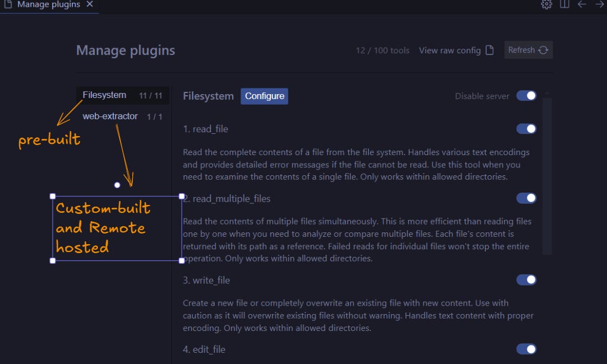Click the Refresh button
This screenshot has height=364, width=607.
pos(527,50)
